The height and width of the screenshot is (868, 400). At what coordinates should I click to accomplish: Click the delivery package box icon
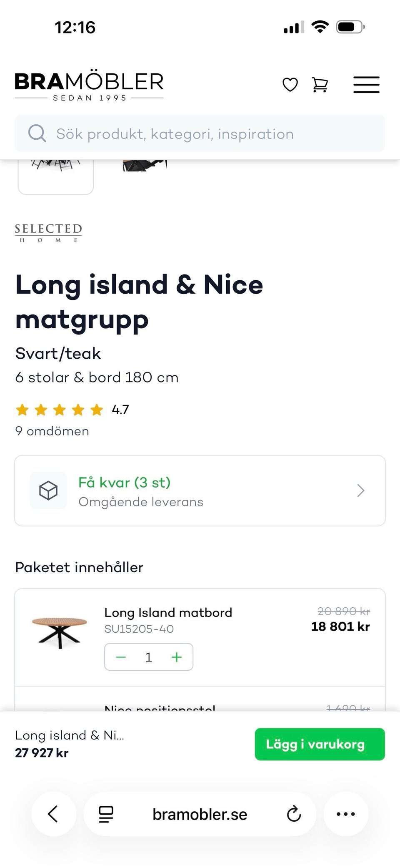point(48,491)
